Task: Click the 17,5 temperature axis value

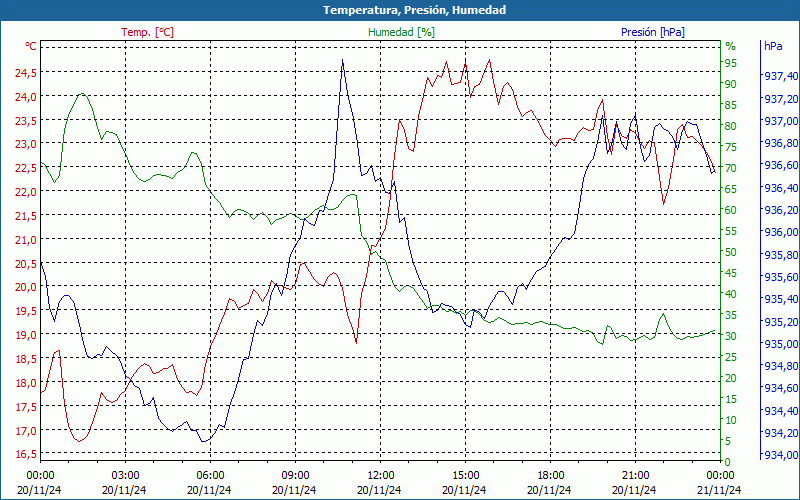Action: (x=26, y=407)
